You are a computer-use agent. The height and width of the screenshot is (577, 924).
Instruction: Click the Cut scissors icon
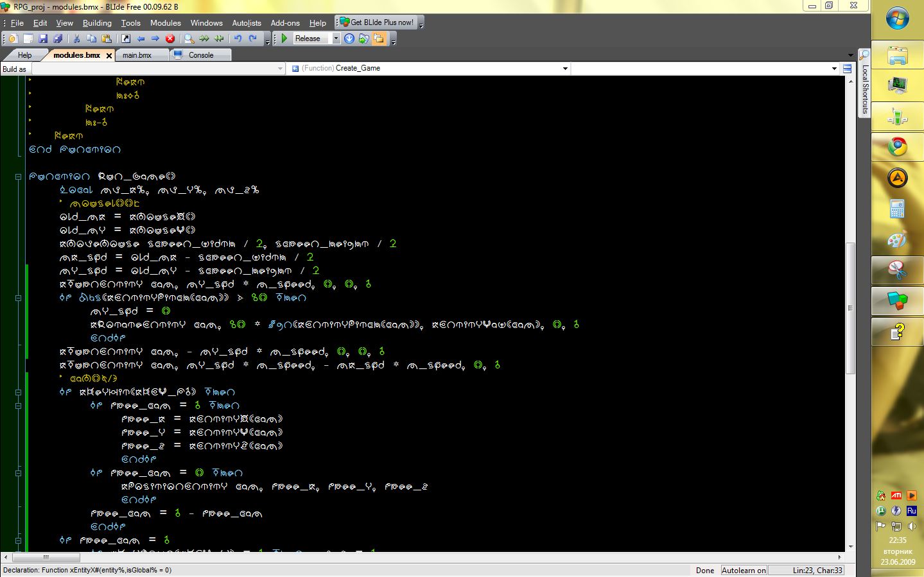click(x=77, y=39)
